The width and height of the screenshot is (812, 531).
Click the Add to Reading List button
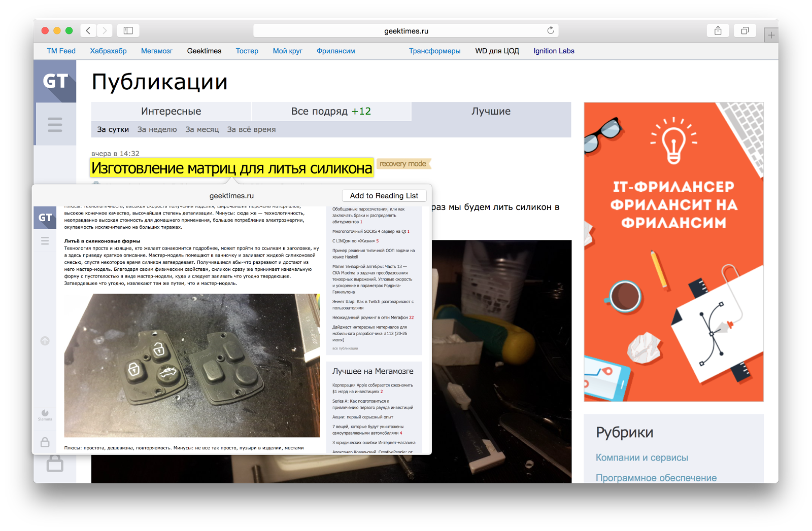[384, 195]
